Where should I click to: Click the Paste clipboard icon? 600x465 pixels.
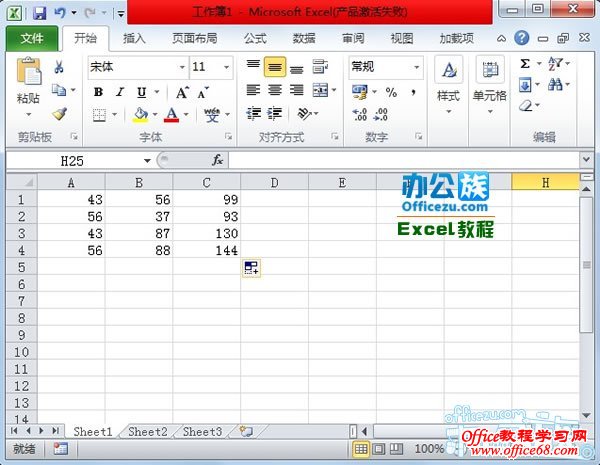[x=29, y=71]
